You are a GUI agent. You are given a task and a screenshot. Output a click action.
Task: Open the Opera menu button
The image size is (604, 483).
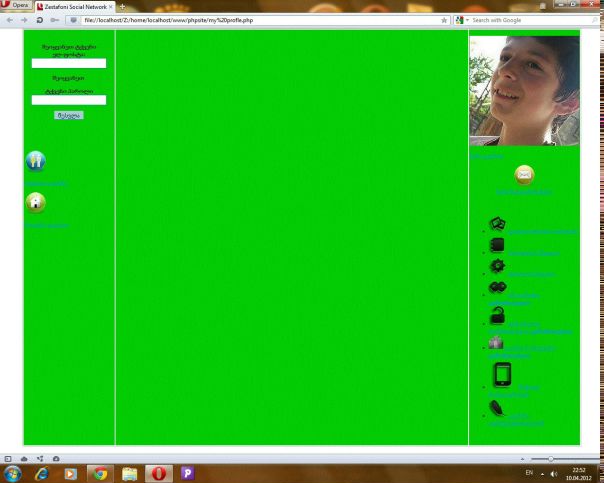click(x=16, y=6)
